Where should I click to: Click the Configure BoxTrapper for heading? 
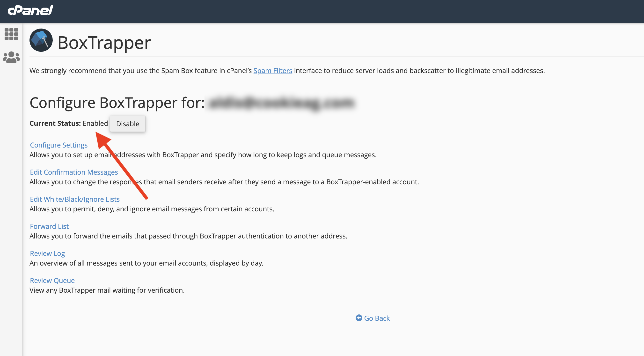(x=117, y=103)
